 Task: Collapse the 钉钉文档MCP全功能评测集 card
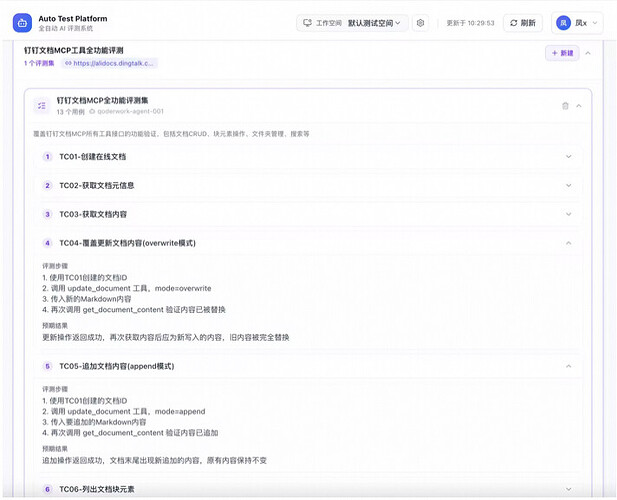click(579, 106)
